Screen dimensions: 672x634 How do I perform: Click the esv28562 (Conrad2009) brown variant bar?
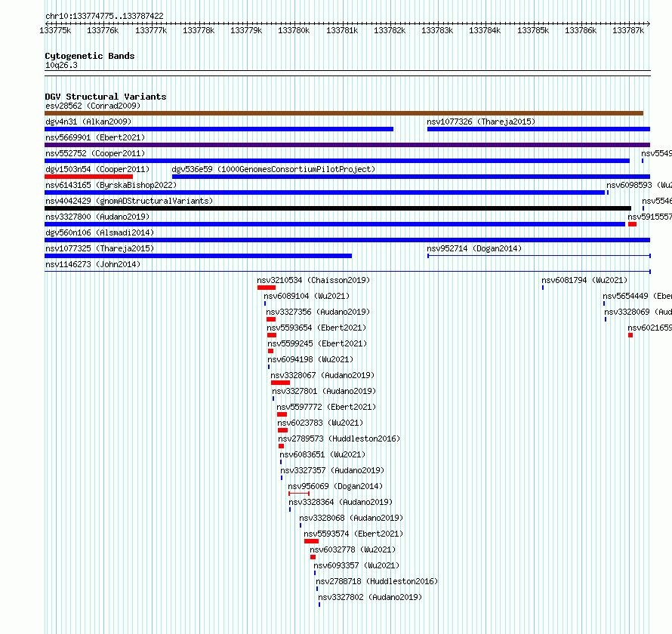coord(344,113)
